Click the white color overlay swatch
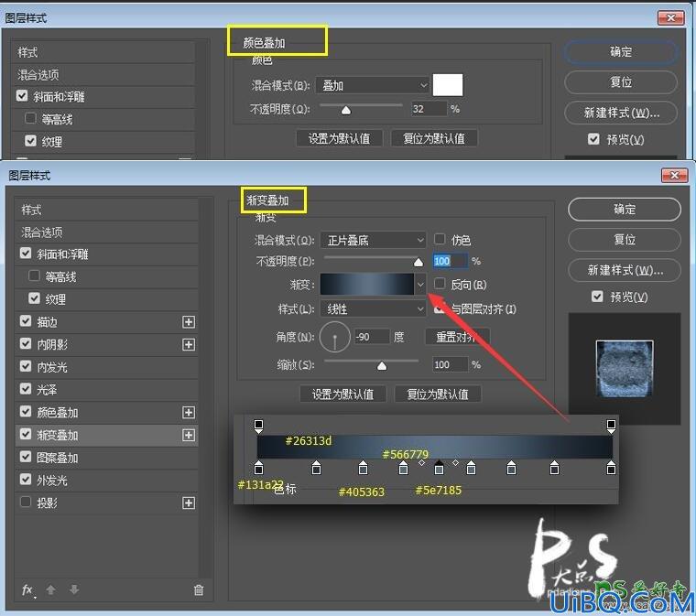Image resolution: width=696 pixels, height=616 pixels. tap(448, 85)
